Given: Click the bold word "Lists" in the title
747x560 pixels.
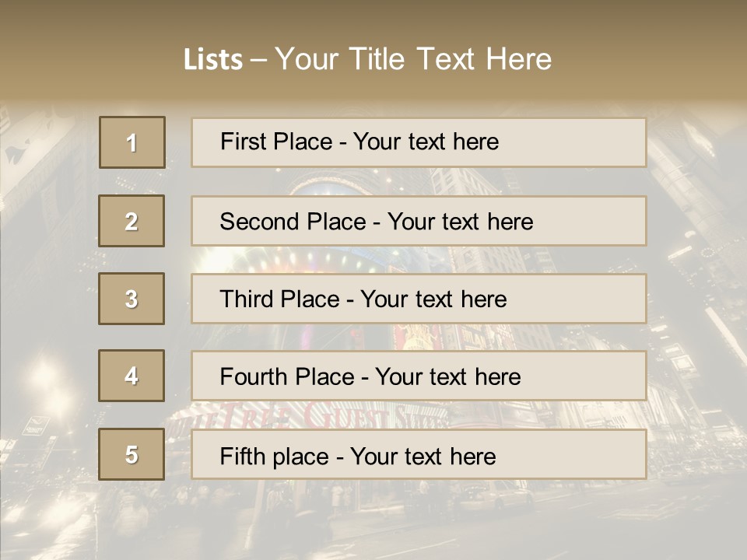Looking at the screenshot, I should 213,60.
